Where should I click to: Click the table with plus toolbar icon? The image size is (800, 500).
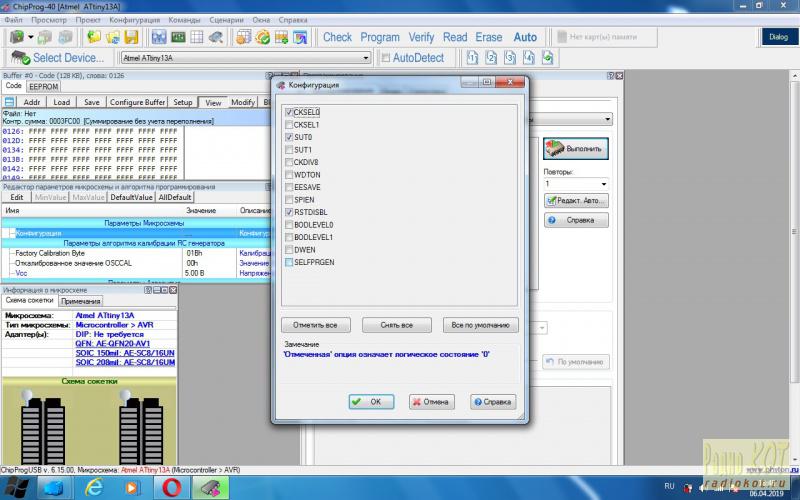(x=281, y=37)
